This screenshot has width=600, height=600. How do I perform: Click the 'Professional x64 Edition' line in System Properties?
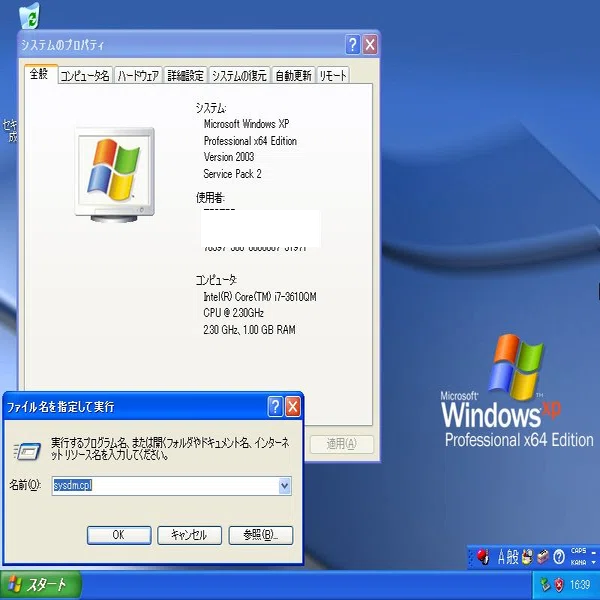250,141
